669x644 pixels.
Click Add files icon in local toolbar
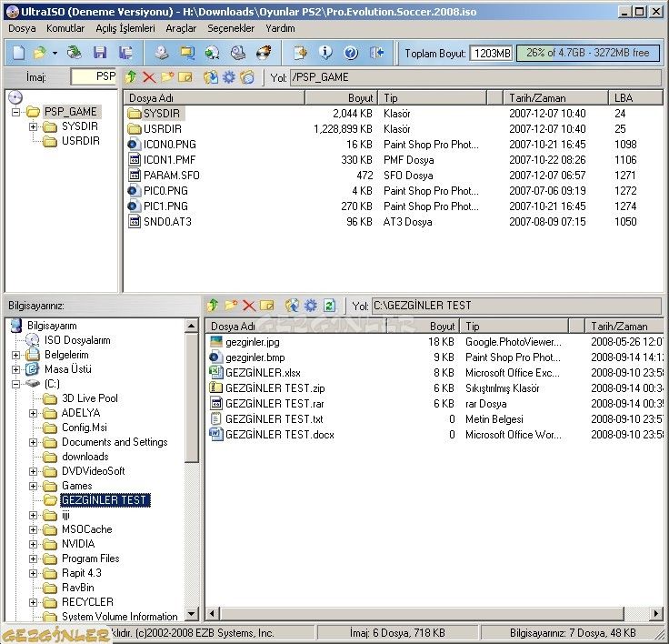[x=293, y=306]
